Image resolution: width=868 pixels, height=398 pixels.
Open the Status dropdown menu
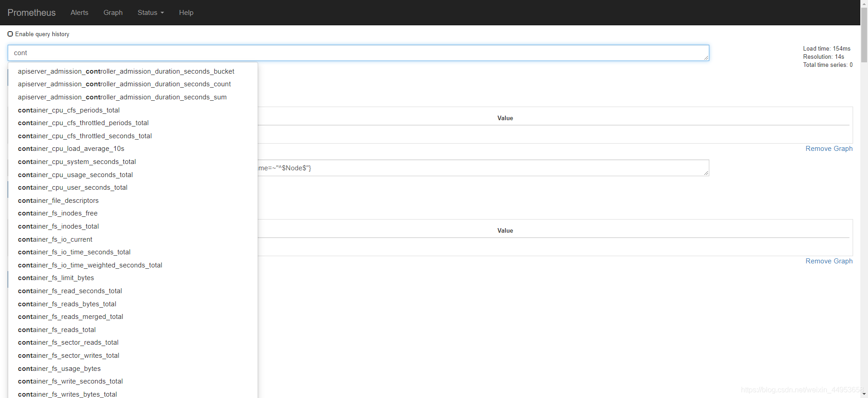(x=151, y=13)
